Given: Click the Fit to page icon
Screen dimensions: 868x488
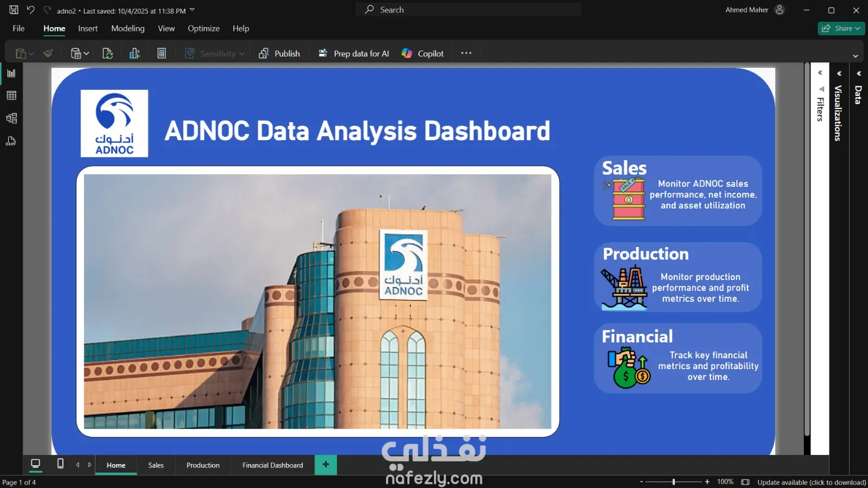Looking at the screenshot, I should pos(745,482).
